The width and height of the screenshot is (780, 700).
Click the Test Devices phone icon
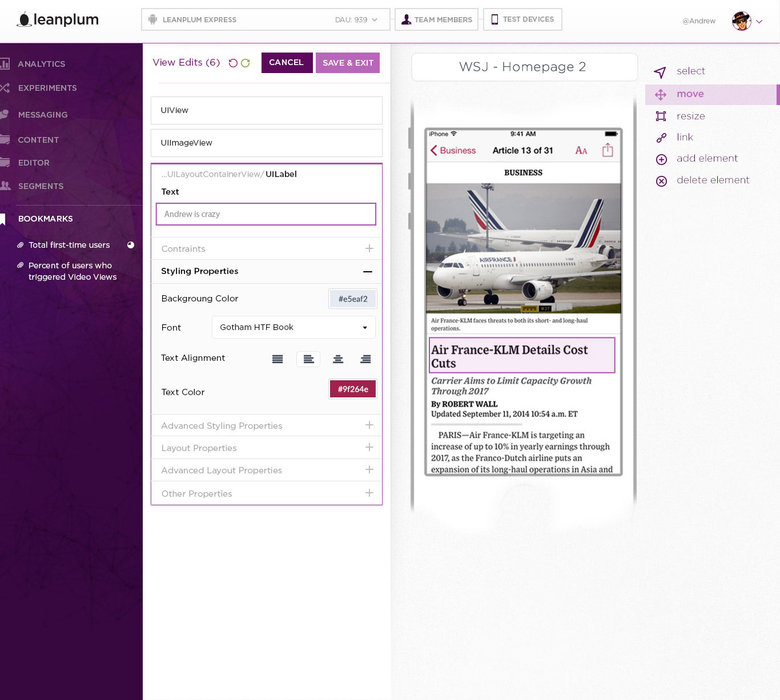494,19
